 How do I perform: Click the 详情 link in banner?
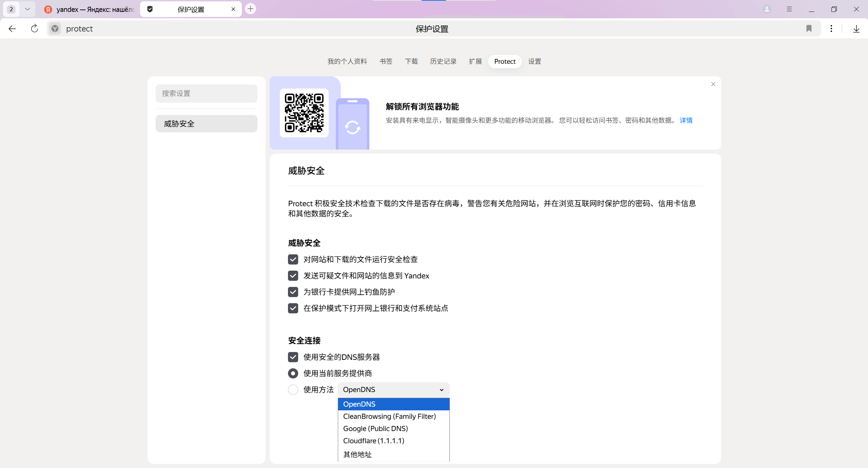(x=686, y=120)
